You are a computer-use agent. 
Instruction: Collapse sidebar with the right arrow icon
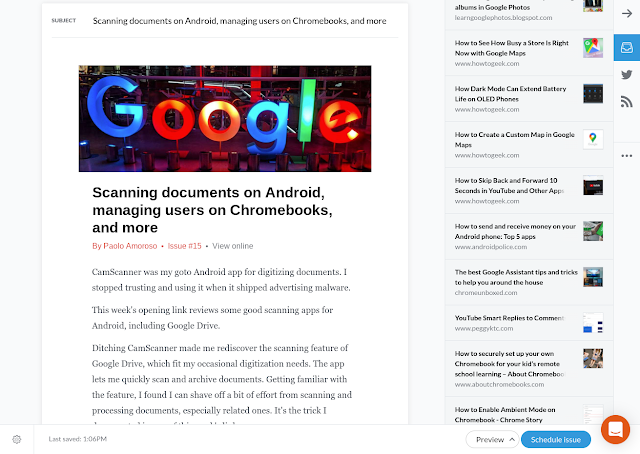coord(627,13)
